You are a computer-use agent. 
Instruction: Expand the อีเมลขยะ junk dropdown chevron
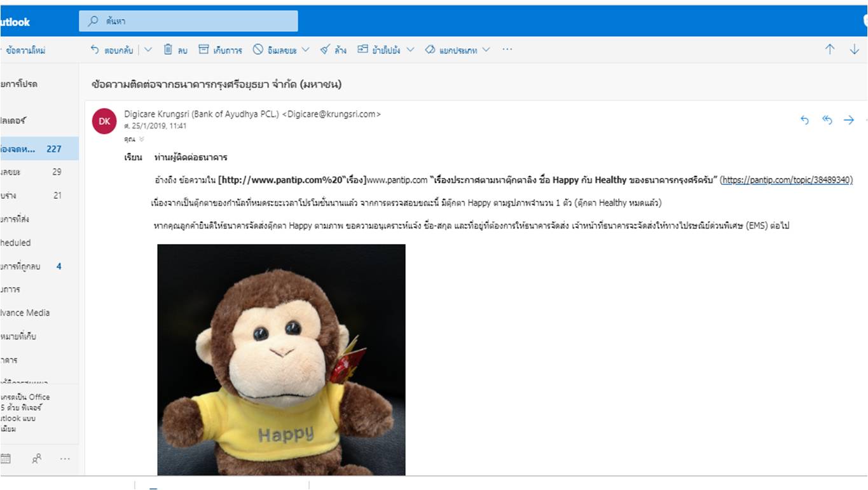pyautogui.click(x=306, y=50)
